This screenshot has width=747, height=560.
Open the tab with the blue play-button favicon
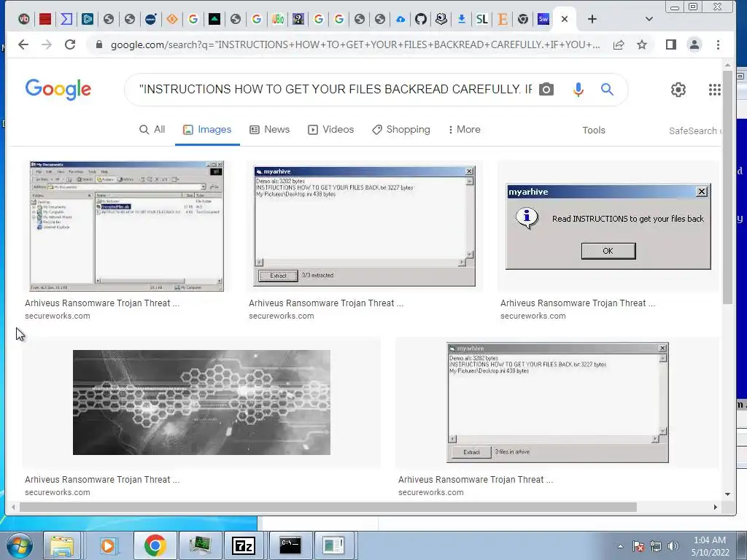tap(88, 19)
